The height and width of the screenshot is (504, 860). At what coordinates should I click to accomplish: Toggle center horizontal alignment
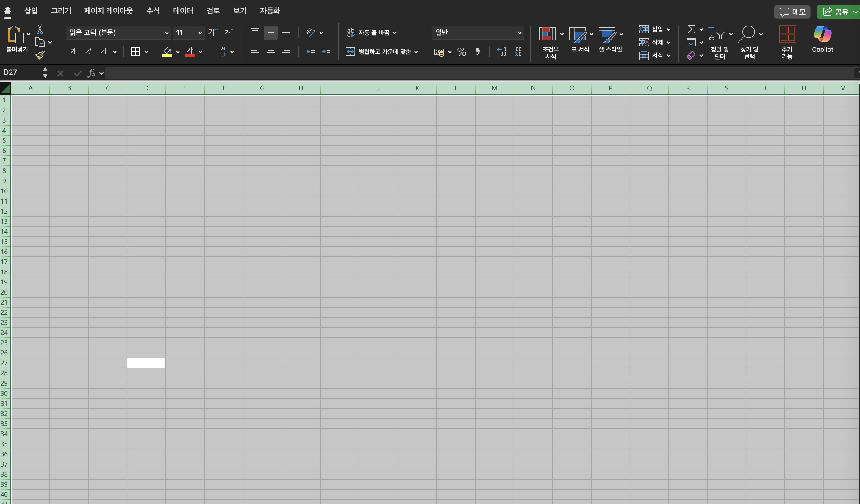click(x=270, y=52)
